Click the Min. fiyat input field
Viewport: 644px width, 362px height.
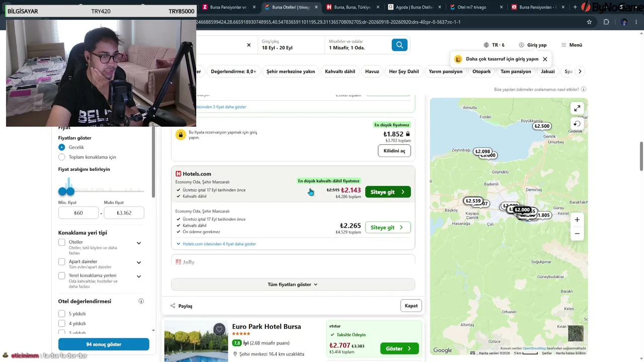[78, 213]
